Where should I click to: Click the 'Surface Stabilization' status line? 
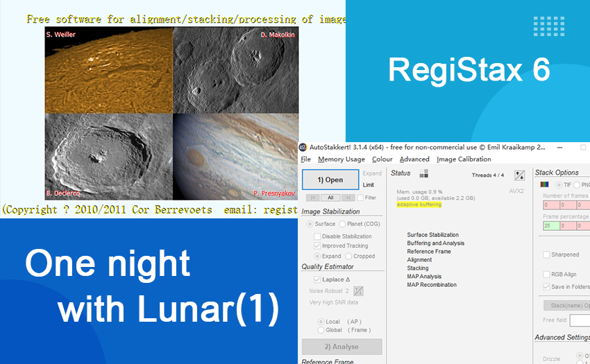click(432, 234)
